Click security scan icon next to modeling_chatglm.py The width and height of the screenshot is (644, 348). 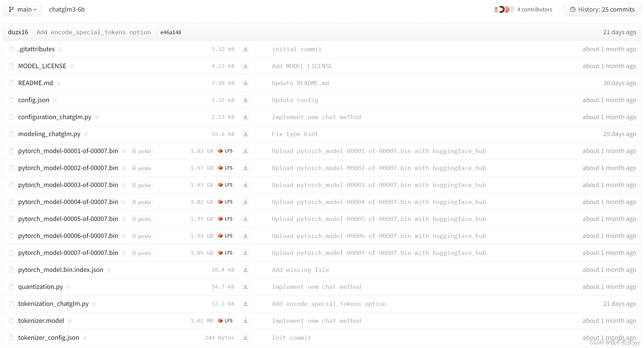pos(86,134)
